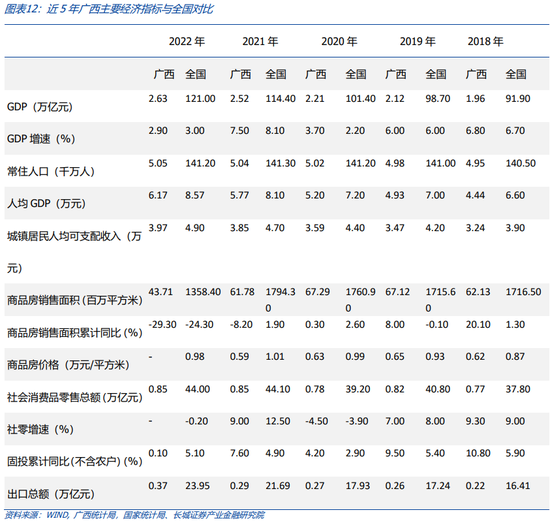This screenshot has height=523, width=550.
Task: Select the row label '社会消费品零售总额(万亿元)'
Action: click(x=75, y=397)
